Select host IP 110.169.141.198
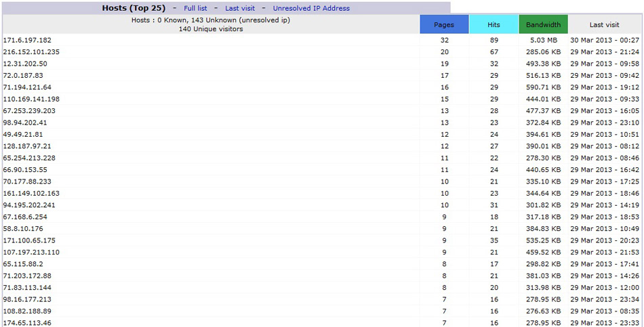Viewport: 644px width, 327px height. point(31,100)
